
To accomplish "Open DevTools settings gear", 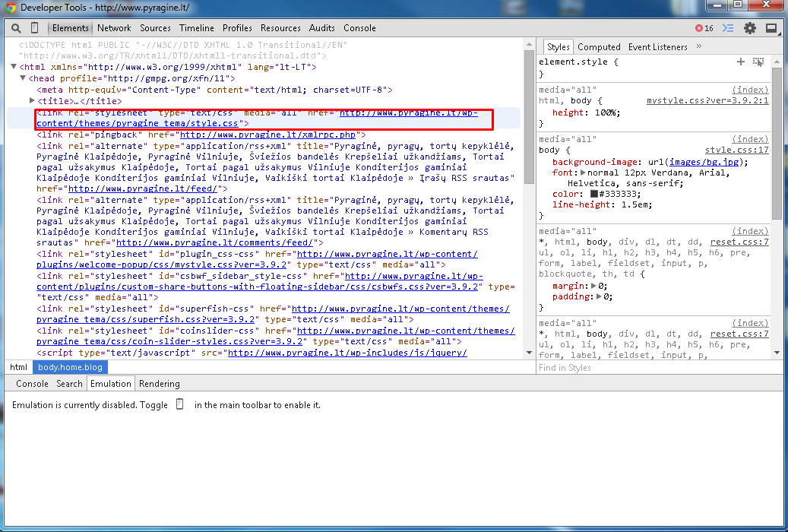I will pos(750,28).
